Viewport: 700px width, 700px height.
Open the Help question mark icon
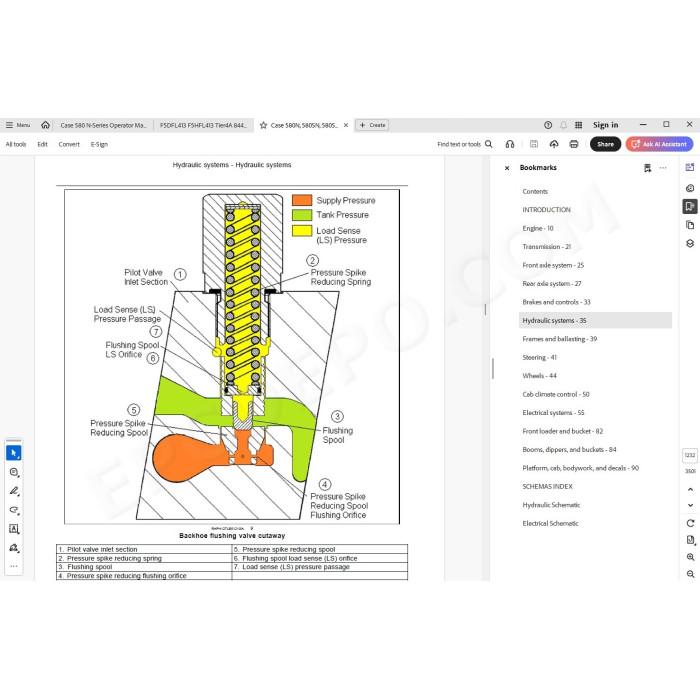548,125
